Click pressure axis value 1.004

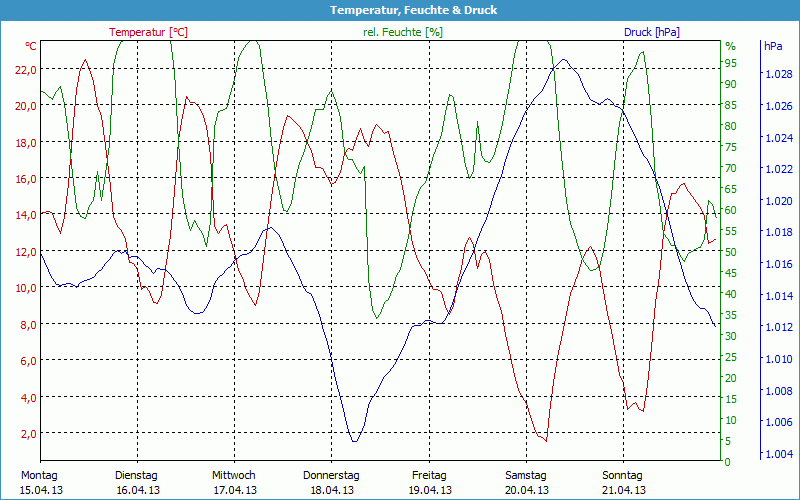[x=779, y=454]
